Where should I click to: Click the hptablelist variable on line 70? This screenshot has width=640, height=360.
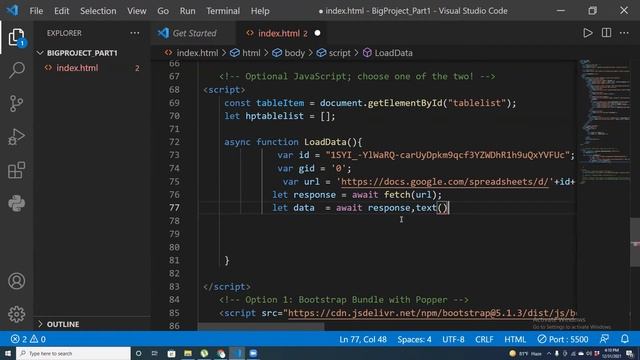(x=274, y=116)
